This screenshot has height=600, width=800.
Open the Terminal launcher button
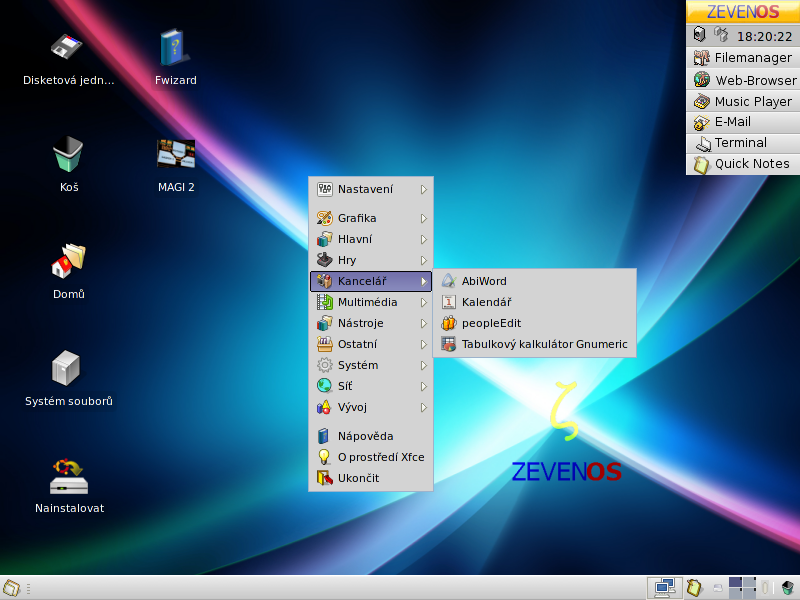pos(743,143)
